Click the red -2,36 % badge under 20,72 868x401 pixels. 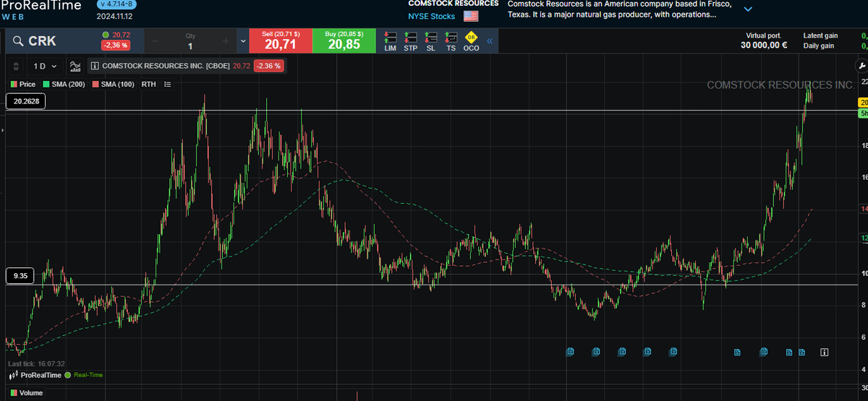pyautogui.click(x=115, y=46)
